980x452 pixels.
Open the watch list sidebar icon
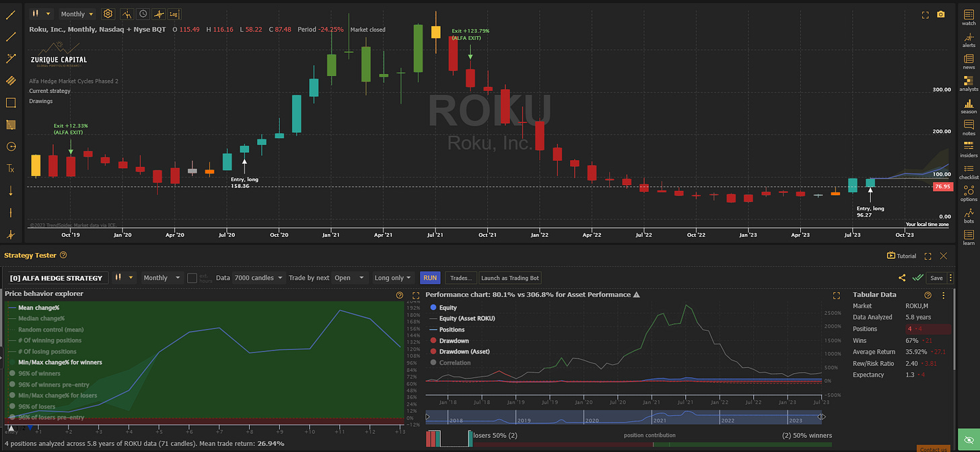969,16
